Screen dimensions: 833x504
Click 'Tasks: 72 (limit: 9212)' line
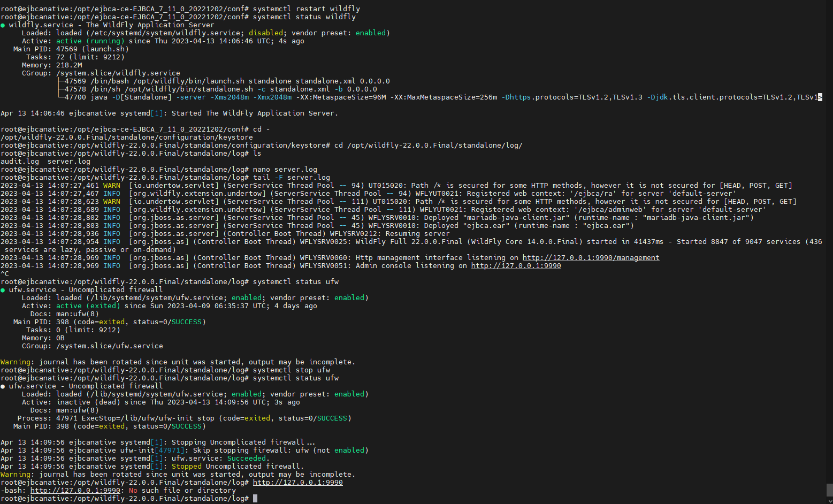75,57
